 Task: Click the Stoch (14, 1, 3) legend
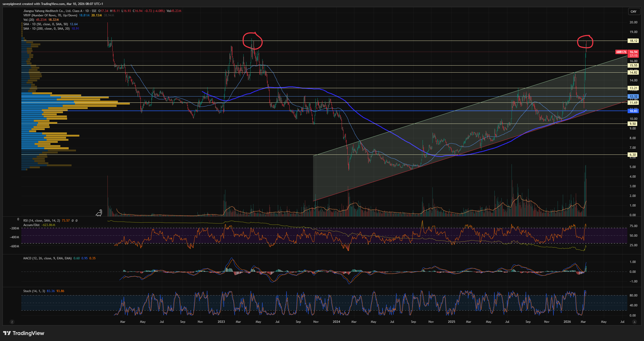[34, 291]
